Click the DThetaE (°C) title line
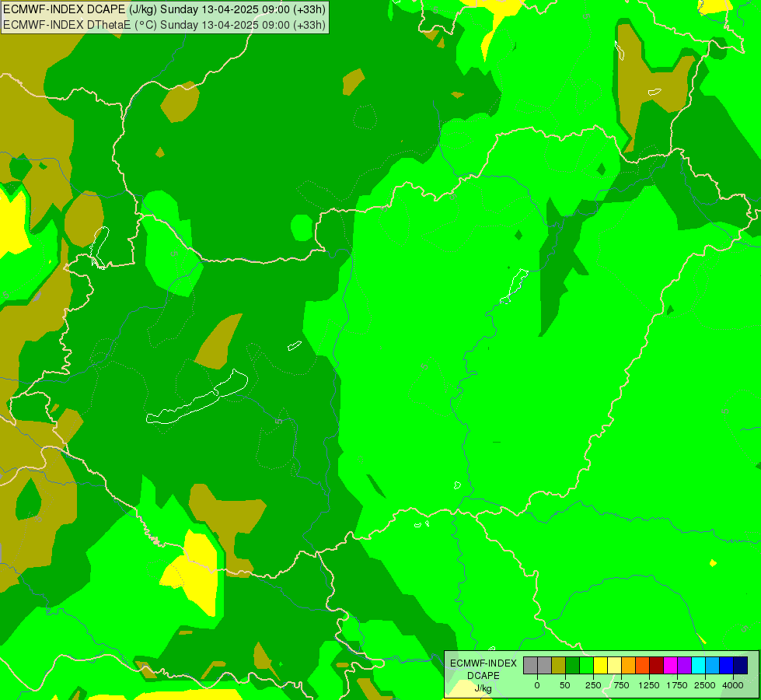This screenshot has height=700, width=761. click(x=165, y=25)
